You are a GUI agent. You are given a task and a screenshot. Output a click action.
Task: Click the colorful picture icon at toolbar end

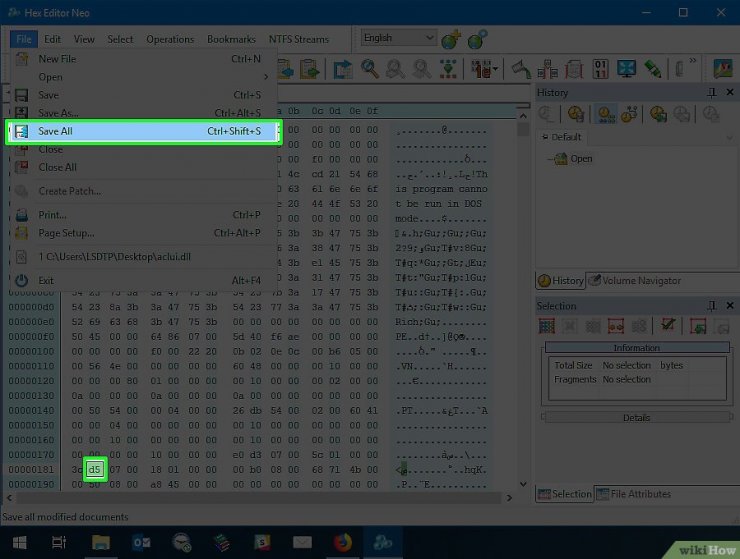(723, 69)
